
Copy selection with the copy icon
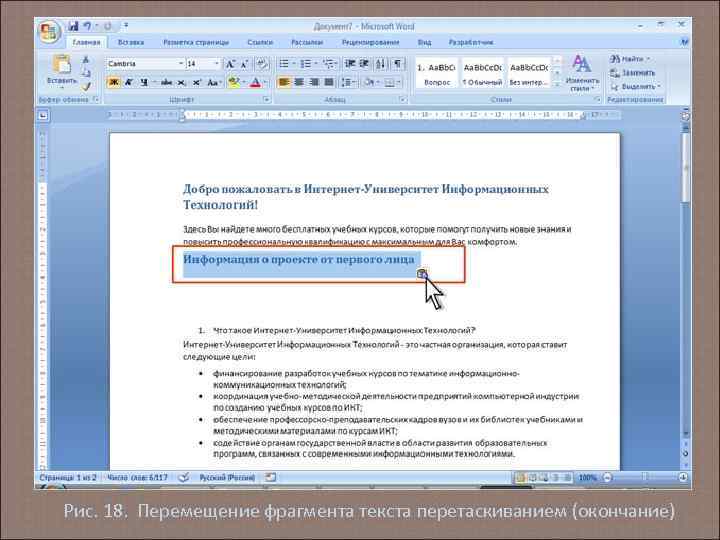[x=86, y=73]
